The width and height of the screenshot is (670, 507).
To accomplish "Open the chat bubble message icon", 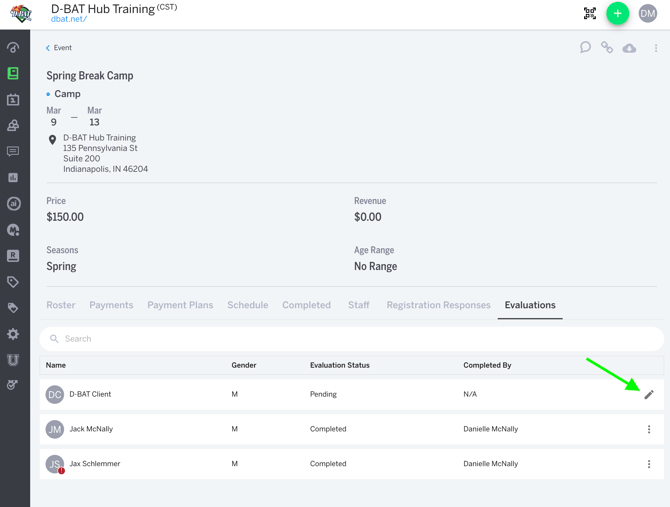I will pos(585,47).
